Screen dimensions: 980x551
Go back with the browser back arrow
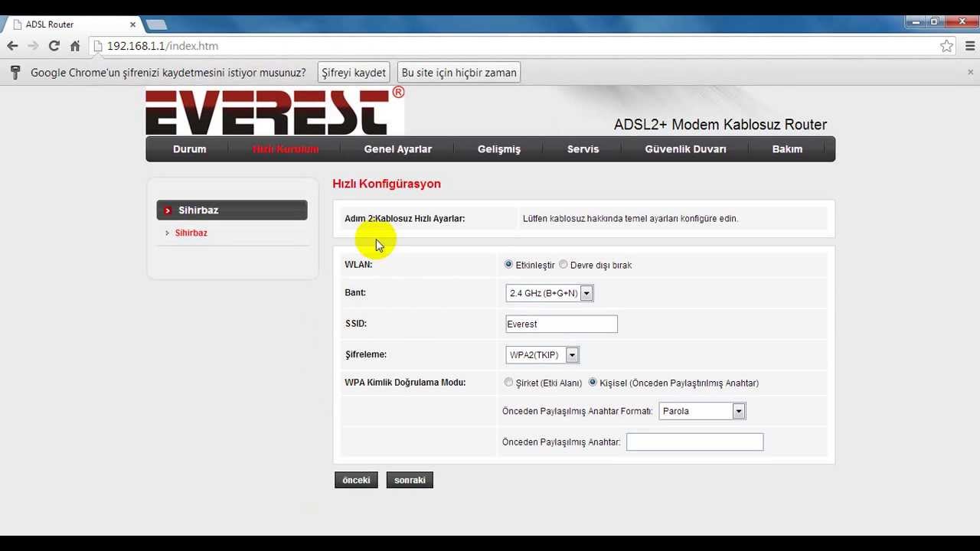12,46
